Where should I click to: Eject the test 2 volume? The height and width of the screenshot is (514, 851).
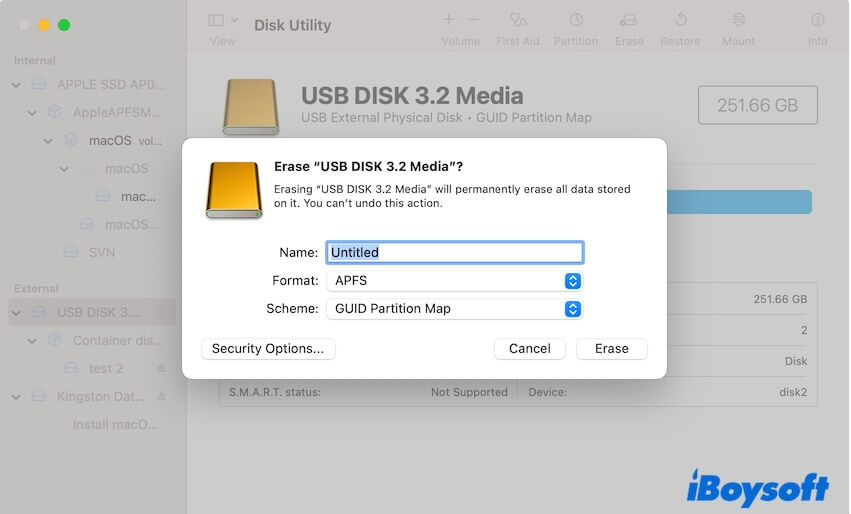point(162,369)
